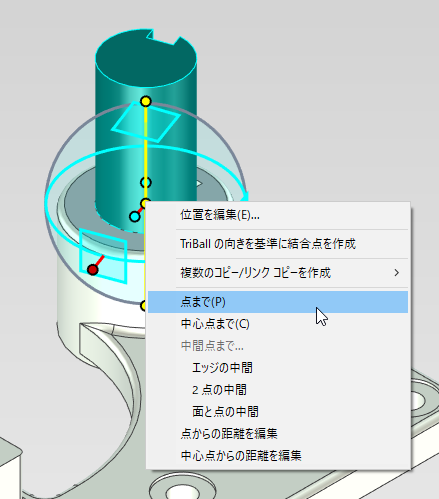
Task: Click the red TriBall handle on lower plane
Action: tap(93, 269)
